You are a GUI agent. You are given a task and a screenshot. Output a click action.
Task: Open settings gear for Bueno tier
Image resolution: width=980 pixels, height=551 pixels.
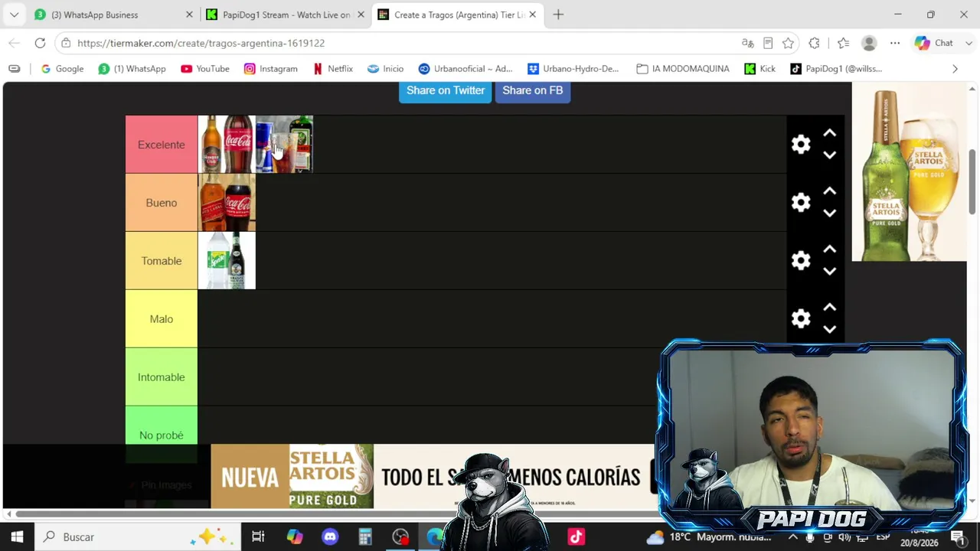pyautogui.click(x=801, y=202)
